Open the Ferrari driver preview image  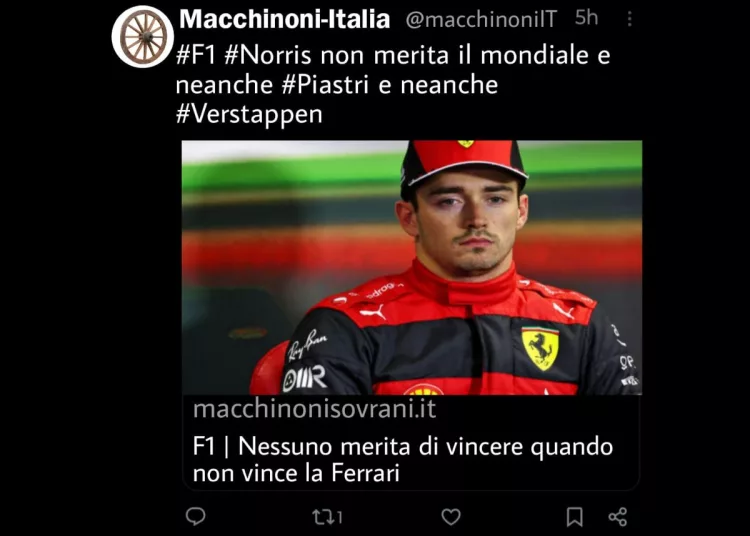412,268
